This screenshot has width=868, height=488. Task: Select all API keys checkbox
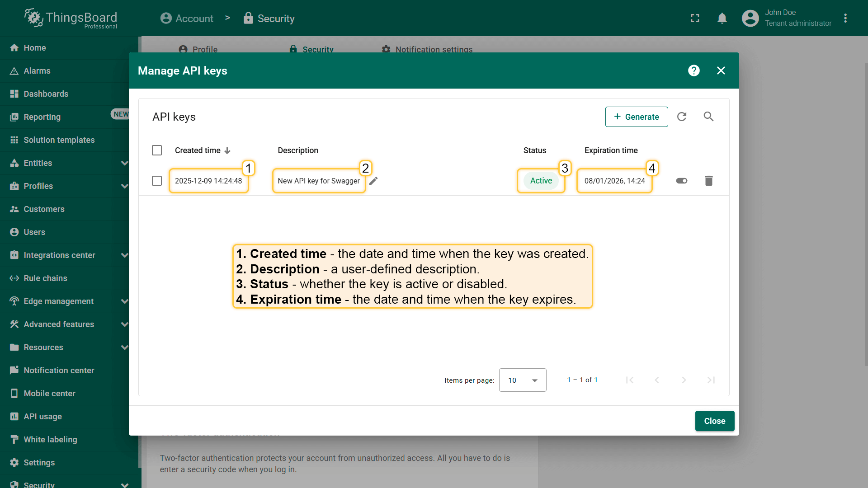(157, 150)
